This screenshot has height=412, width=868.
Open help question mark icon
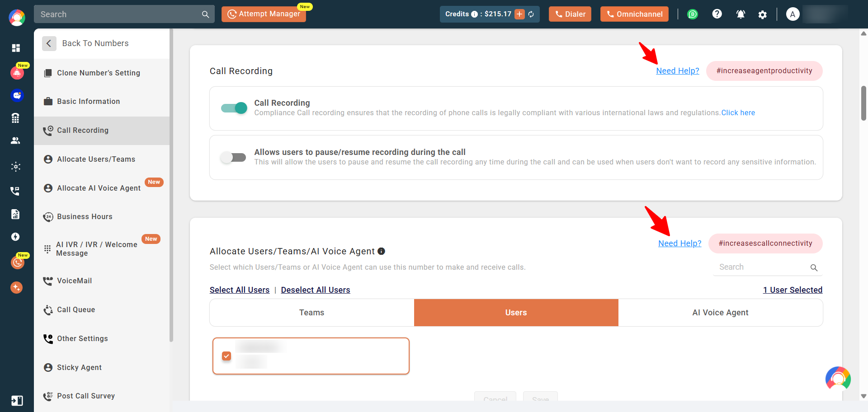pyautogui.click(x=717, y=14)
